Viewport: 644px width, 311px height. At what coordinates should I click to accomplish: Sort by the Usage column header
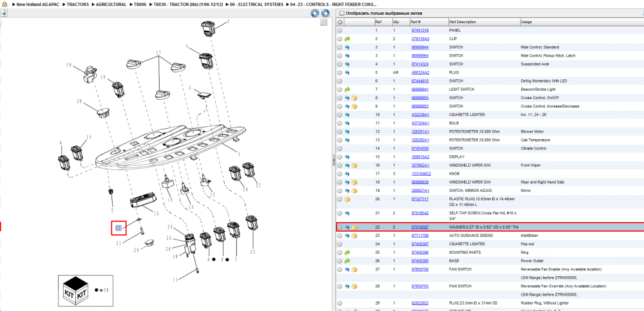tap(581, 22)
